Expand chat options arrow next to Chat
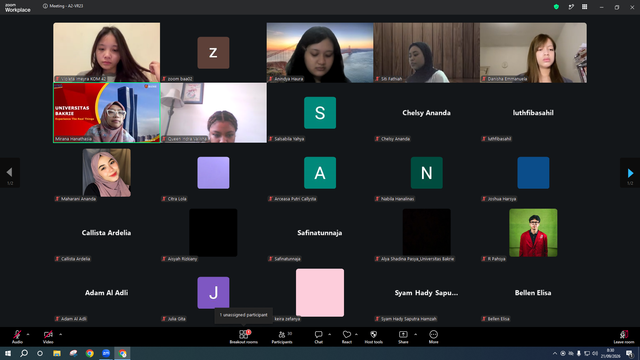Viewport: 640px width, 360px height. pyautogui.click(x=329, y=334)
